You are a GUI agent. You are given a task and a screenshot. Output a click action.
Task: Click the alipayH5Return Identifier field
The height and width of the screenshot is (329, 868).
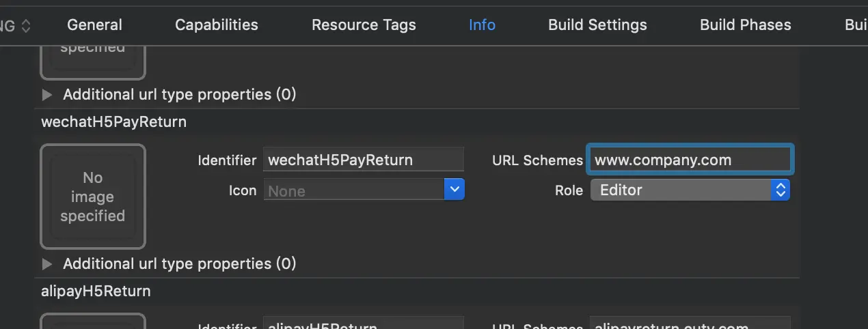pyautogui.click(x=363, y=324)
